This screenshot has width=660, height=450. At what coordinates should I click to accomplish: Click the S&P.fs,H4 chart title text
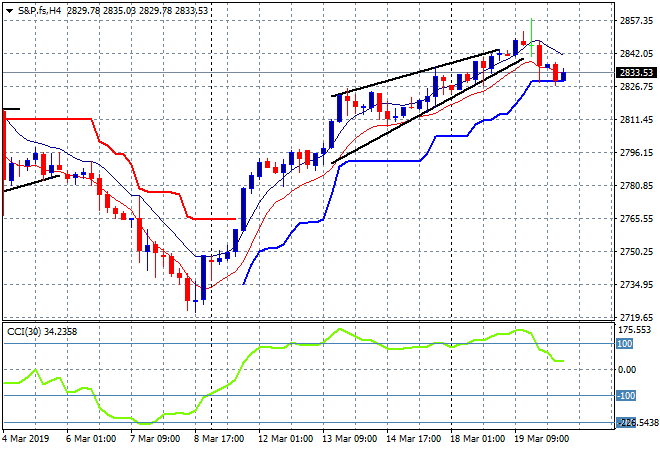click(40, 11)
